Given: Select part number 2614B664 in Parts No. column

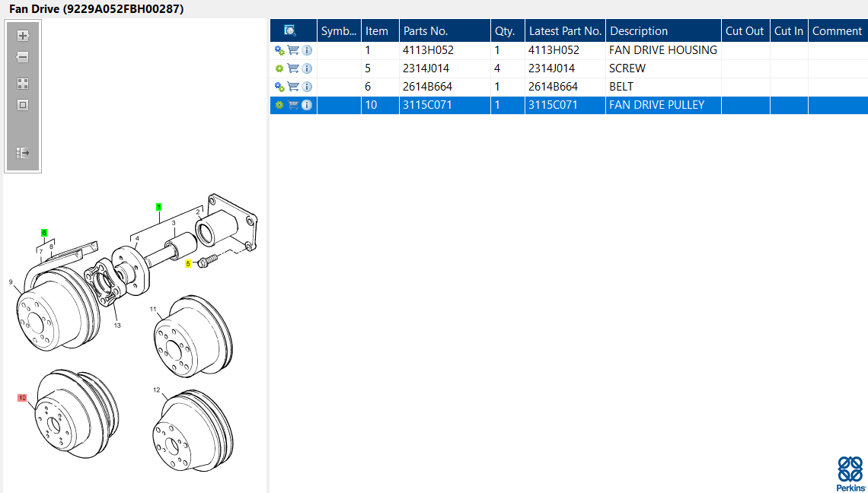Looking at the screenshot, I should click(x=428, y=87).
